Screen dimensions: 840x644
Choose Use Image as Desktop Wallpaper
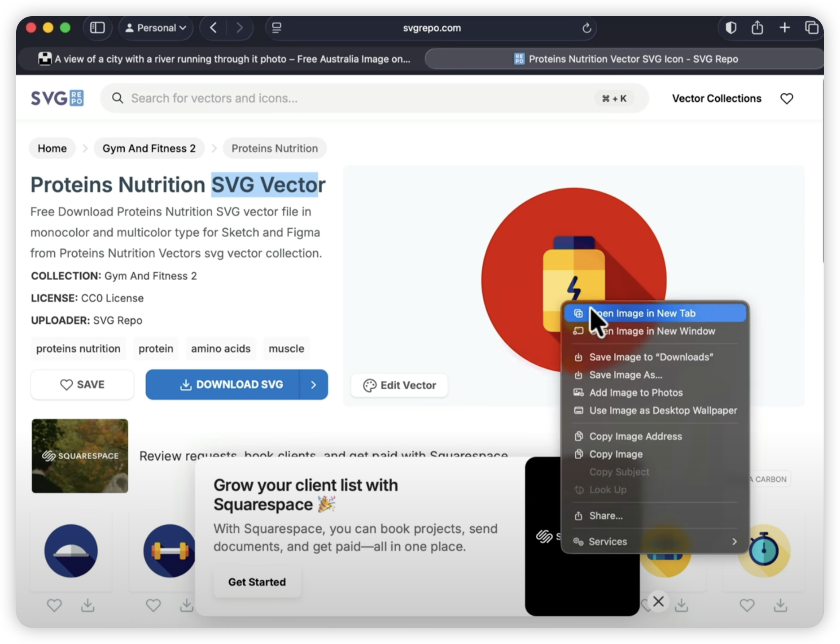[655, 410]
